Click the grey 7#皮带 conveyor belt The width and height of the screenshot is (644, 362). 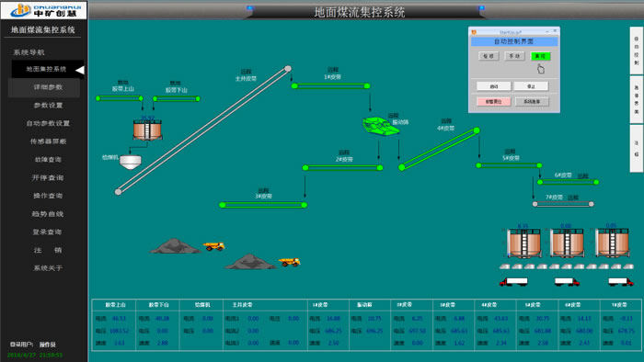click(563, 204)
